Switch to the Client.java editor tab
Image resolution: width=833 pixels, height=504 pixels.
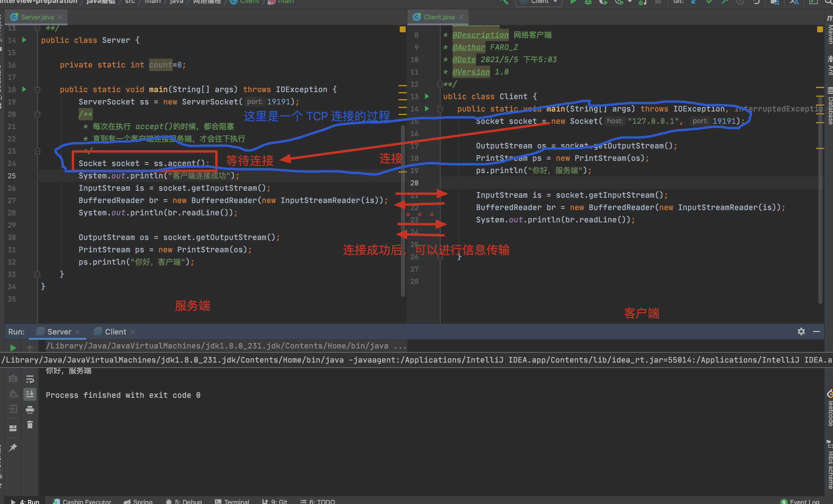click(x=439, y=17)
